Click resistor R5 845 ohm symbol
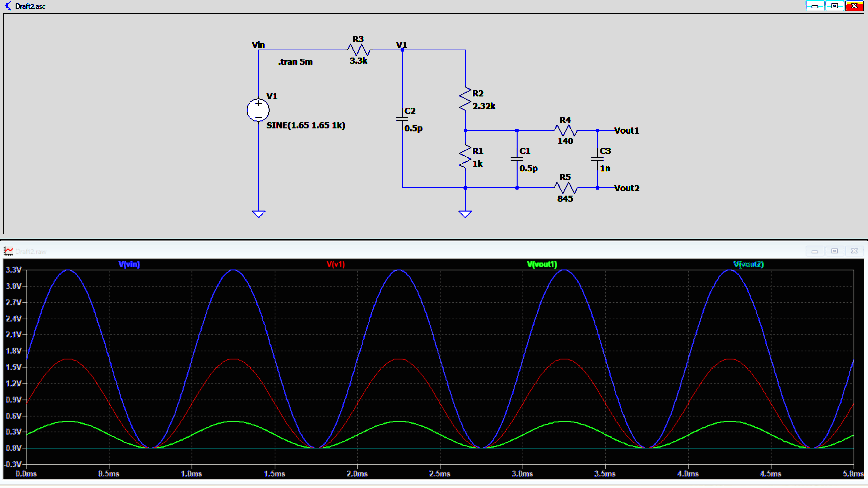This screenshot has width=868, height=488. coord(565,188)
